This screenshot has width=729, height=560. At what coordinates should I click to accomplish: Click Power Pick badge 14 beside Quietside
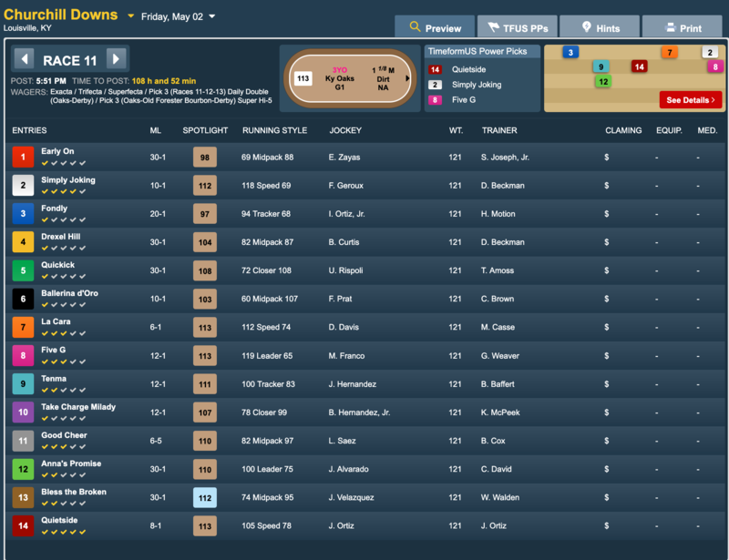coord(435,70)
